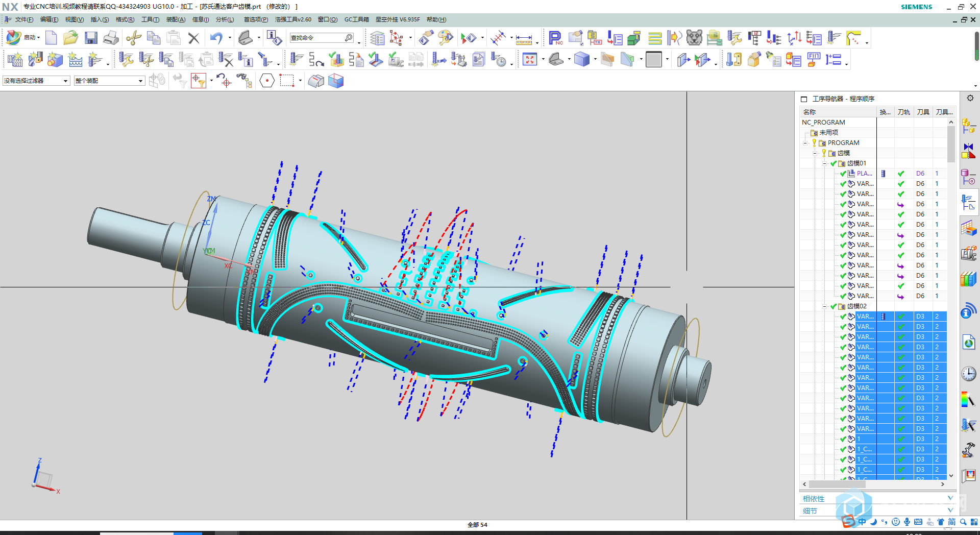
Task: Click the Object Information icon
Action: [x=246, y=60]
